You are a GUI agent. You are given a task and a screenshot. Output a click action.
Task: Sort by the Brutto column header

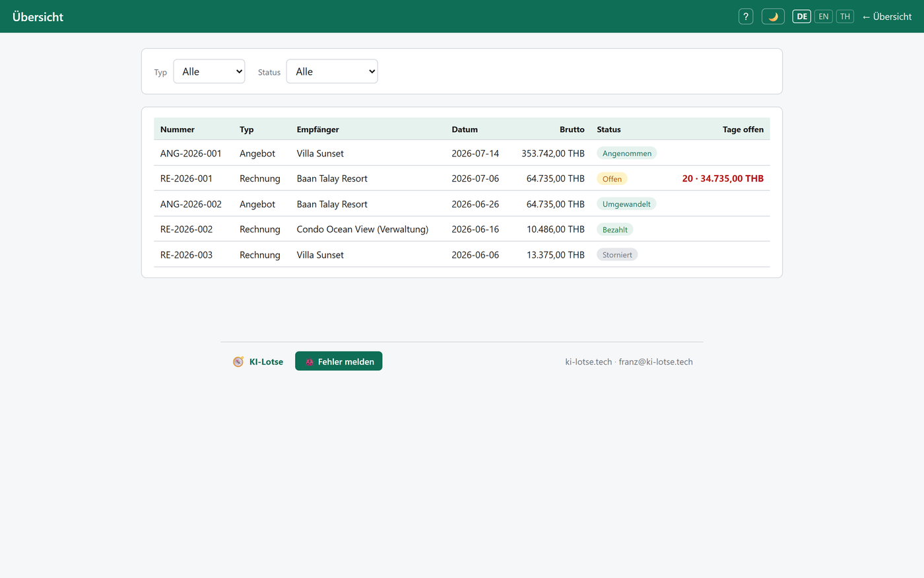[572, 129]
